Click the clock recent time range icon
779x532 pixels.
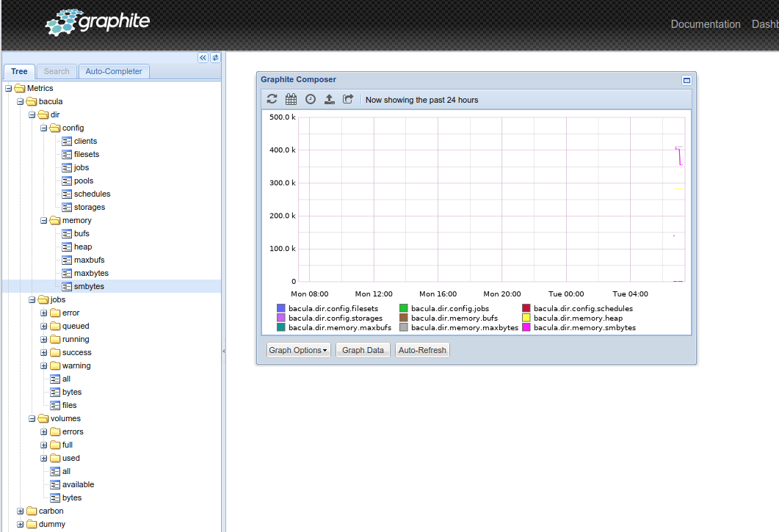(311, 99)
